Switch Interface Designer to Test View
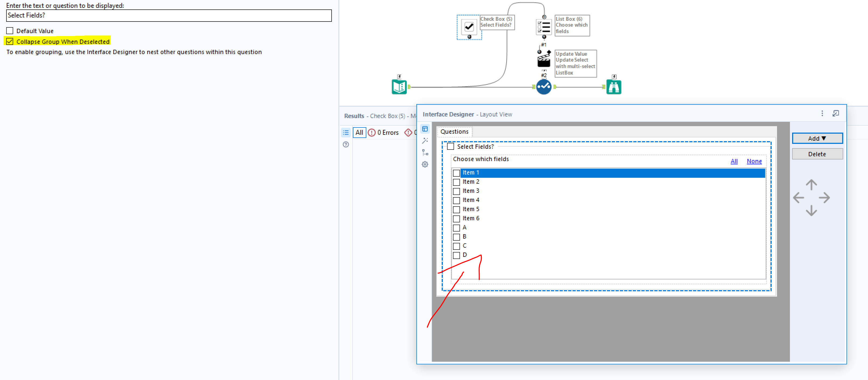Screen dimensions: 868x380 pos(425,140)
